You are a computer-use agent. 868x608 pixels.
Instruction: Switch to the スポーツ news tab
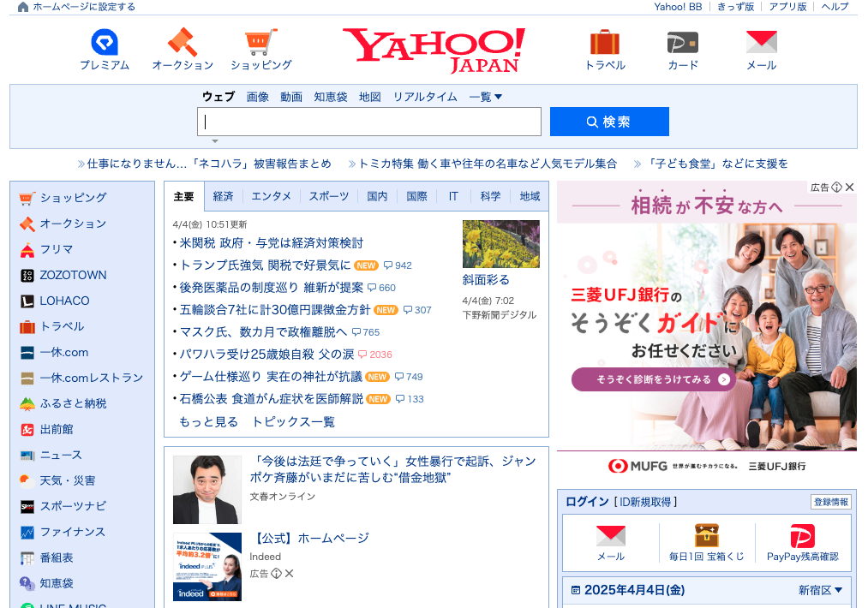coord(329,196)
